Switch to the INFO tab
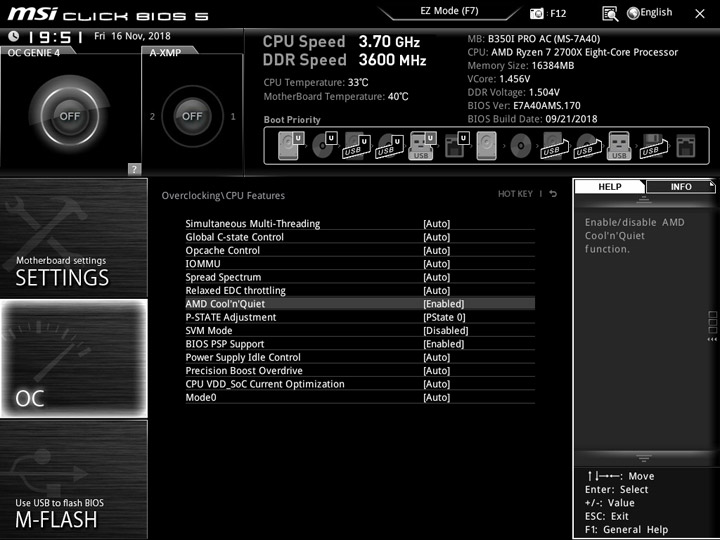 (x=681, y=186)
